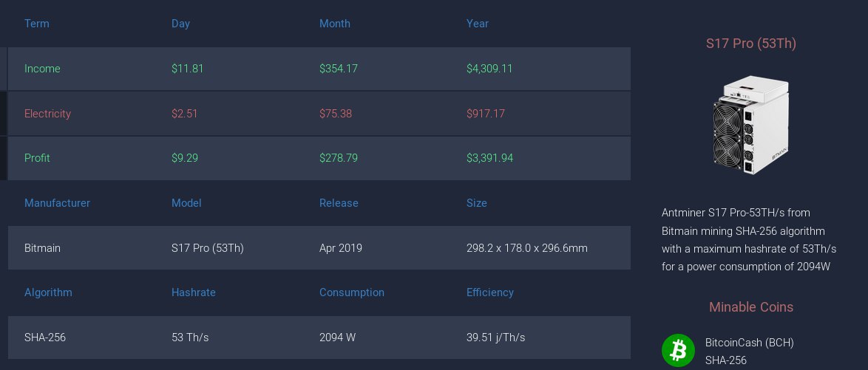Select the 298.2 x 178.0 x 296.6mm size cell
The image size is (868, 370).
coord(527,247)
